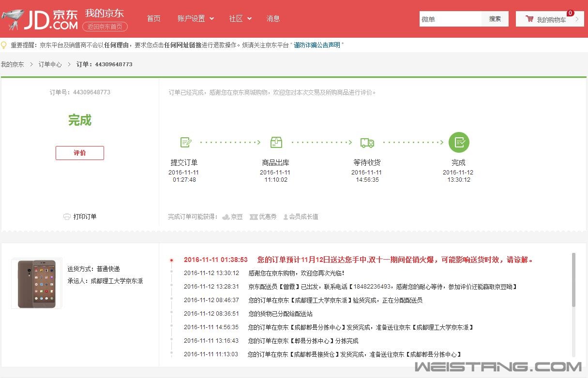Click the cart item count badge
This screenshot has width=588, height=378.
(x=570, y=13)
